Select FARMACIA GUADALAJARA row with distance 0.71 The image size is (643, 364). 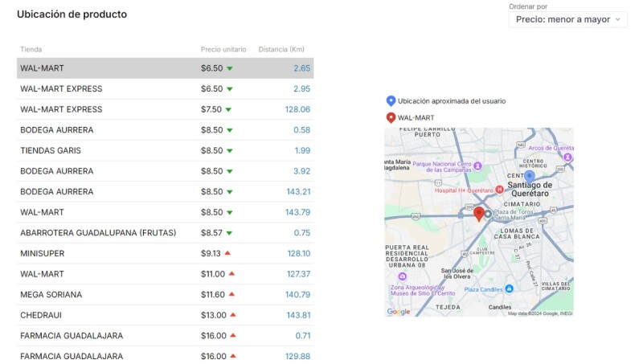(166, 336)
